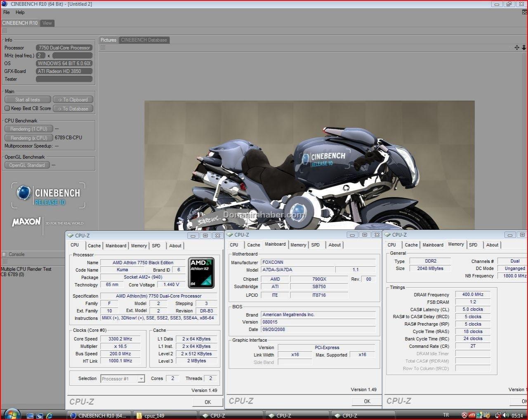Launch Internet Explorer from quick launch
The height and width of the screenshot is (420, 528).
pyautogui.click(x=49, y=415)
